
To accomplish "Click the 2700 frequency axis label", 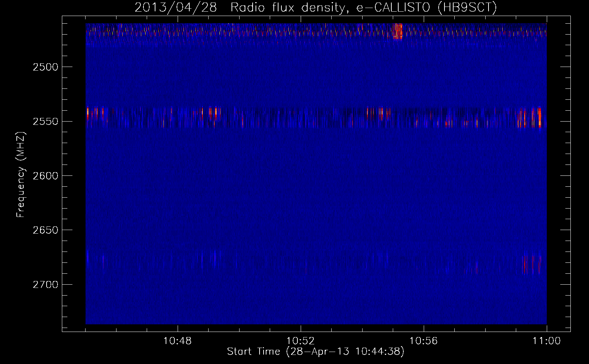I will pos(45,284).
